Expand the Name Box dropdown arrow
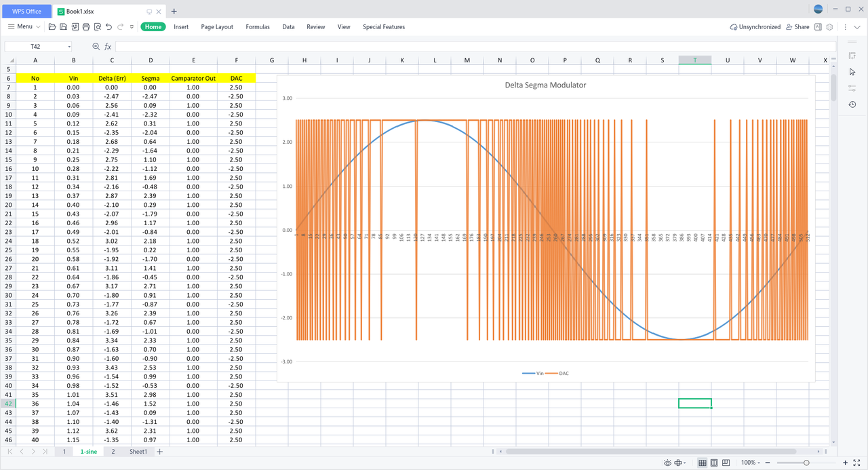Screen dimensions: 868x470 69,47
